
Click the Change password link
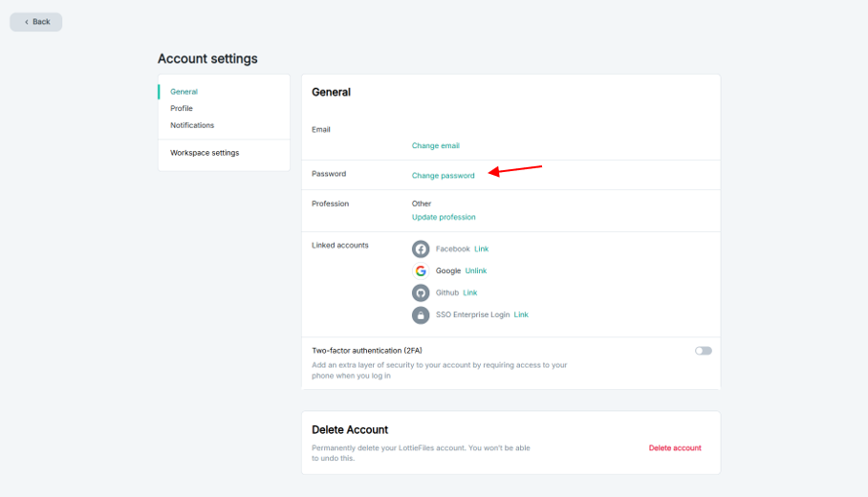pyautogui.click(x=443, y=176)
